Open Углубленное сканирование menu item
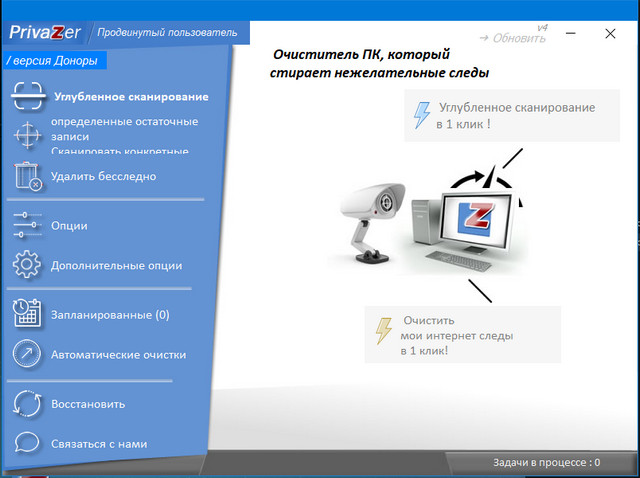Image resolution: width=640 pixels, height=478 pixels. point(129,97)
